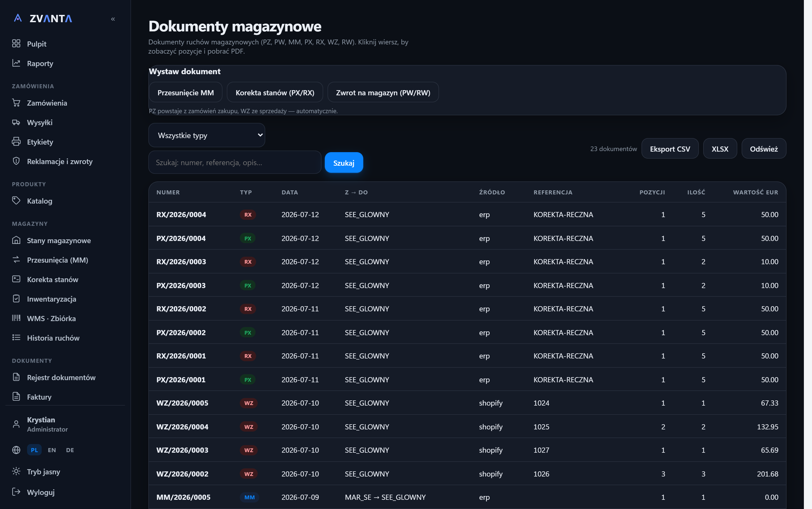Viewport: 812px width, 509px height.
Task: Open document RX/2026/0001
Action: coord(467,356)
